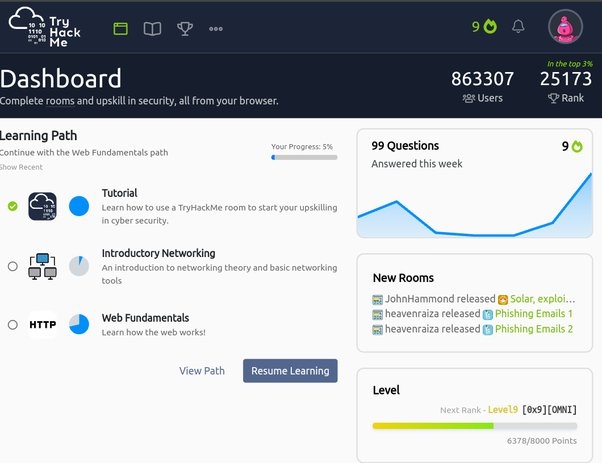
Task: Click the [0x9][OMNI] rank tag
Action: click(x=549, y=410)
